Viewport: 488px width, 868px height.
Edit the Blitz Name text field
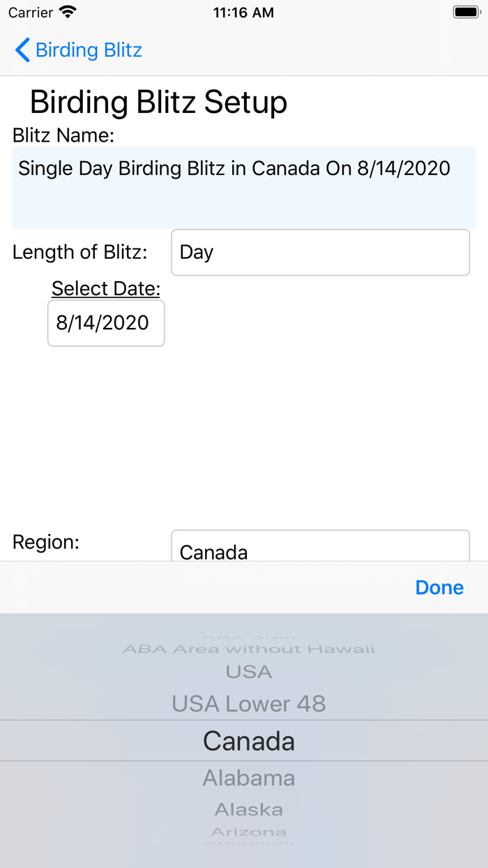pyautogui.click(x=244, y=187)
